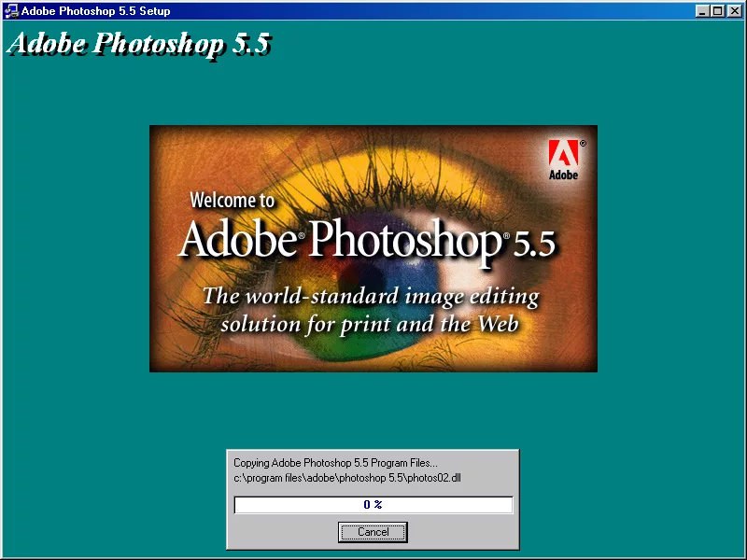
Task: Cancel the Photoshop 5.5 file copy
Action: (373, 532)
